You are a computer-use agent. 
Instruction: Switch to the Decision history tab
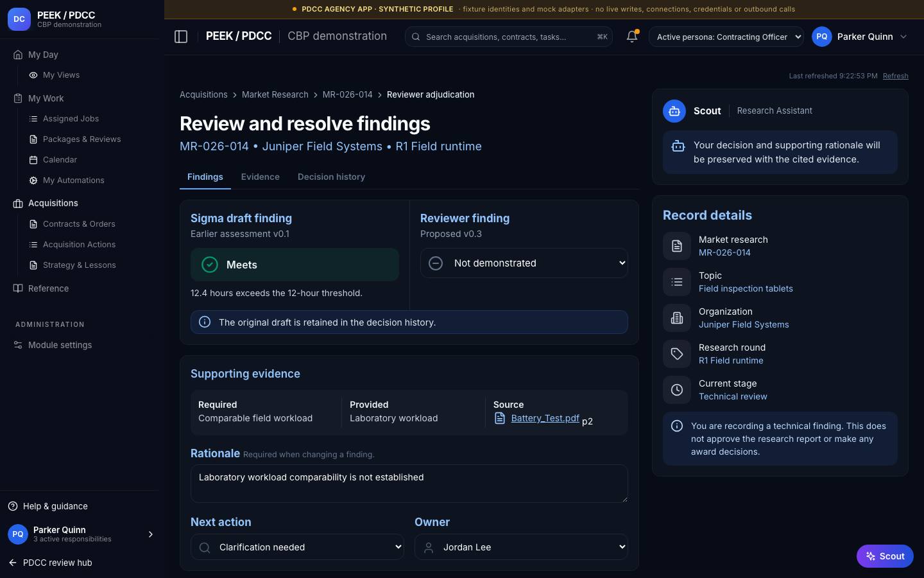331,177
